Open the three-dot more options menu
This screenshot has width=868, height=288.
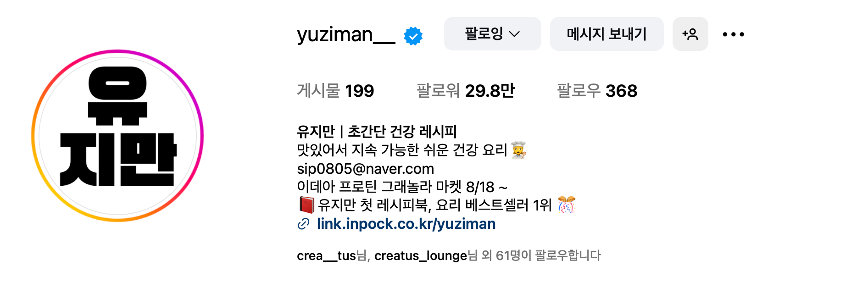click(x=733, y=34)
